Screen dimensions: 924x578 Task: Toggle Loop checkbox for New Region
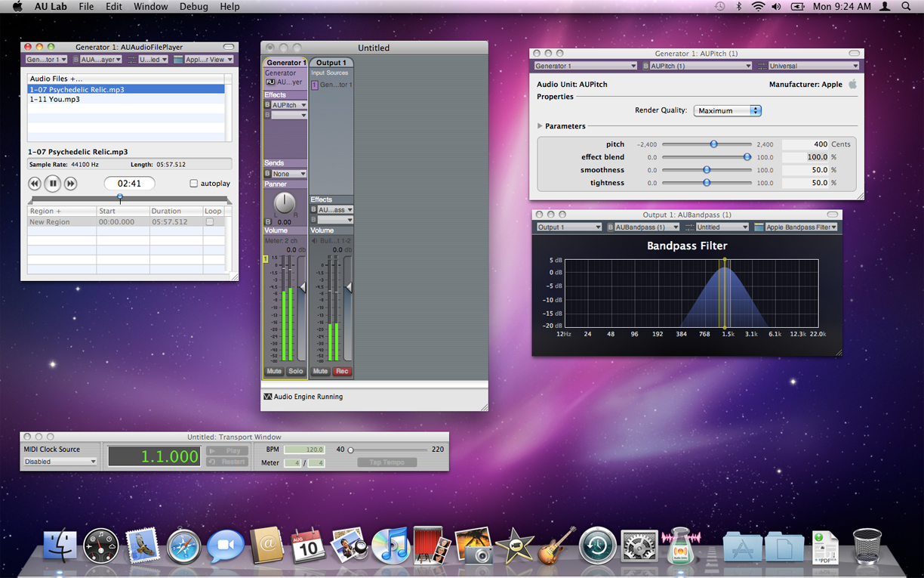click(210, 222)
